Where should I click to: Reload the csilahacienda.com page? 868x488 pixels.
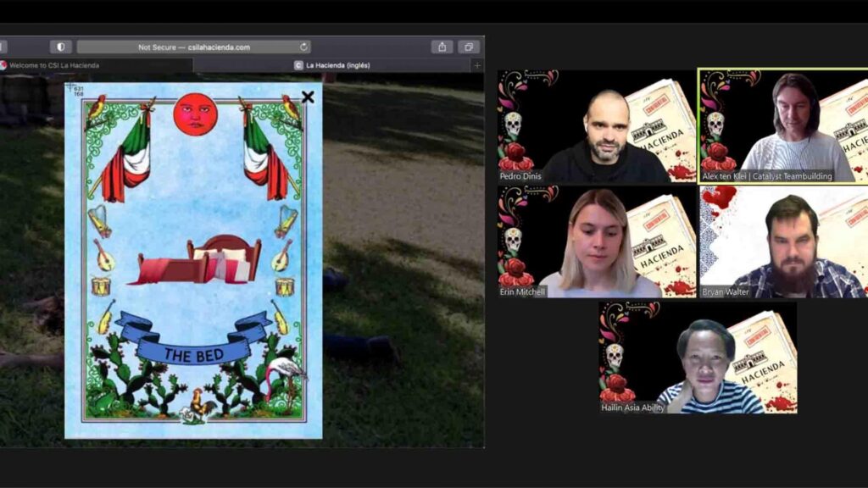(303, 47)
